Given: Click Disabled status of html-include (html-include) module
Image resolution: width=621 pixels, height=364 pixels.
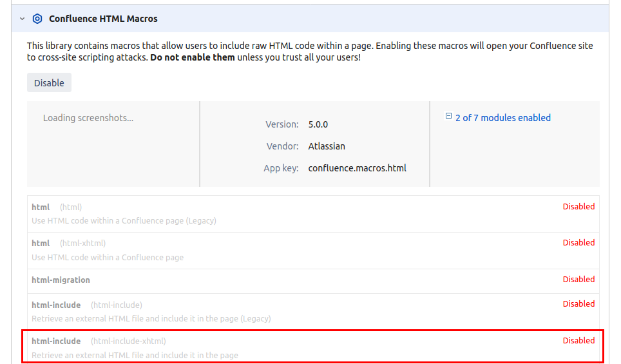Looking at the screenshot, I should [578, 304].
